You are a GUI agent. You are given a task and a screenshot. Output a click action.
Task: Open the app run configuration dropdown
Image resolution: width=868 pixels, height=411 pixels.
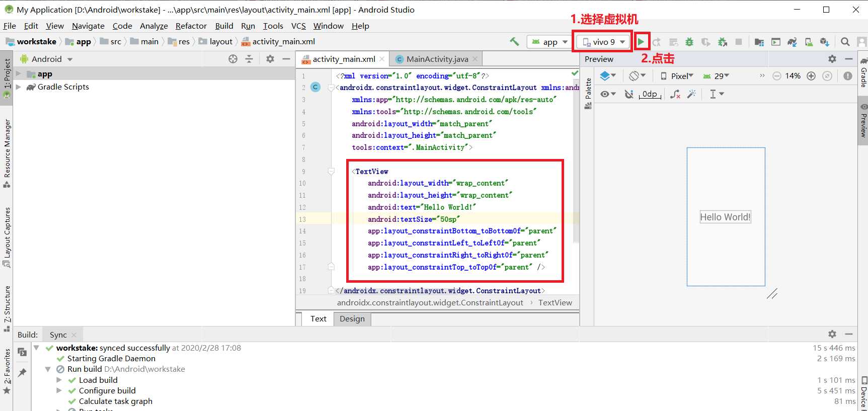point(549,42)
